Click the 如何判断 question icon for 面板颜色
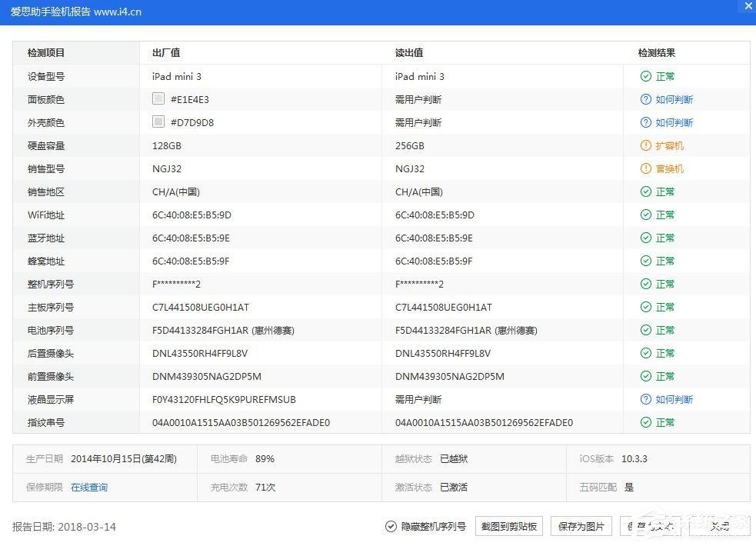This screenshot has width=756, height=546. tap(645, 99)
